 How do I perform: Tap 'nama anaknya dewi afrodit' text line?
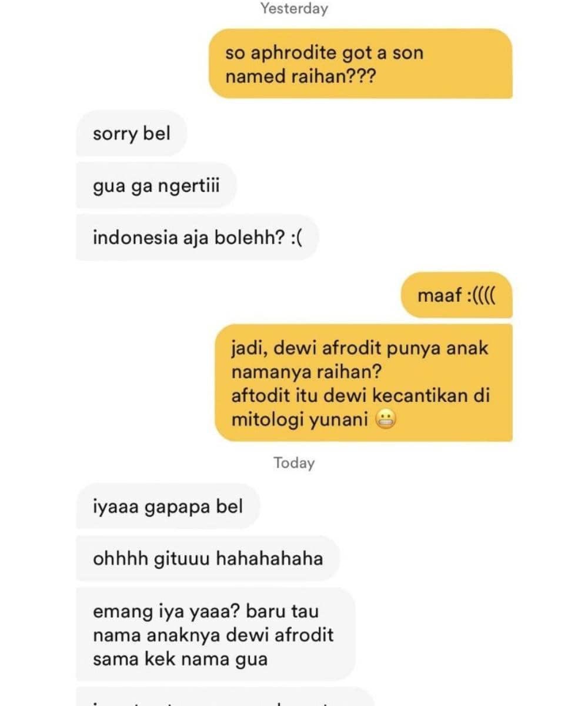[213, 635]
